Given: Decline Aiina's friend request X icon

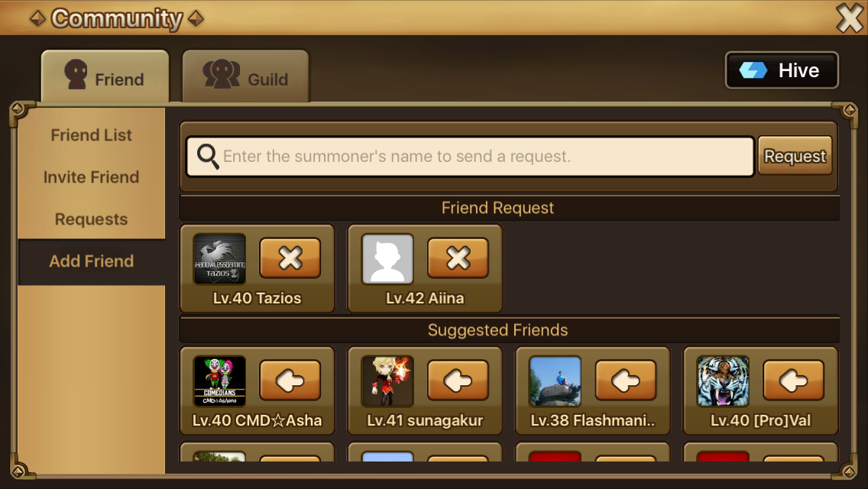Looking at the screenshot, I should click(458, 258).
